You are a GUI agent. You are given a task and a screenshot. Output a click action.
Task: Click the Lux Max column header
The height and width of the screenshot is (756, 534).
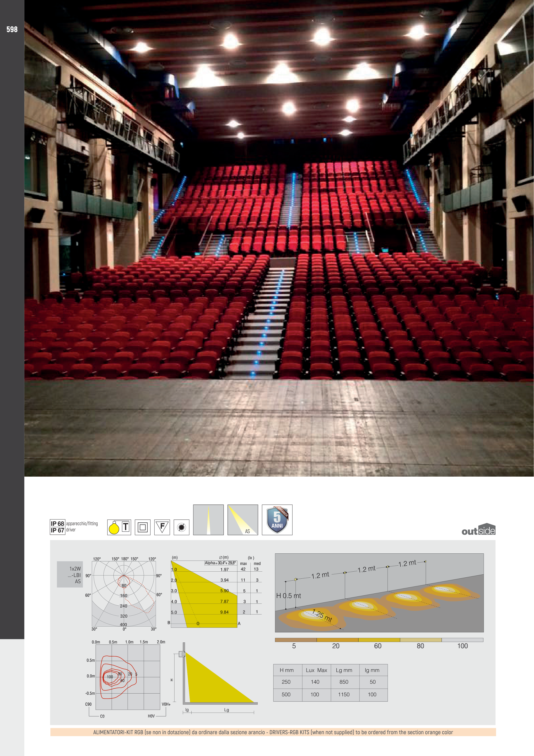tap(316, 670)
